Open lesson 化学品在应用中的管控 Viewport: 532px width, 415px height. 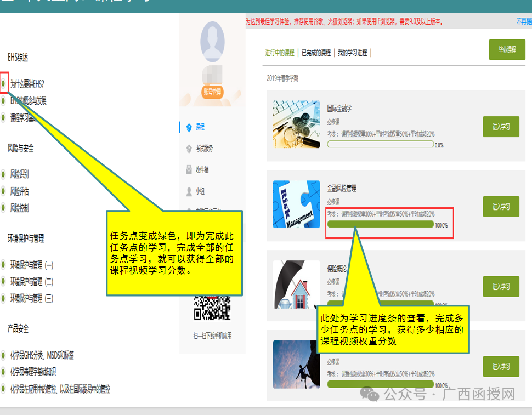pos(60,389)
